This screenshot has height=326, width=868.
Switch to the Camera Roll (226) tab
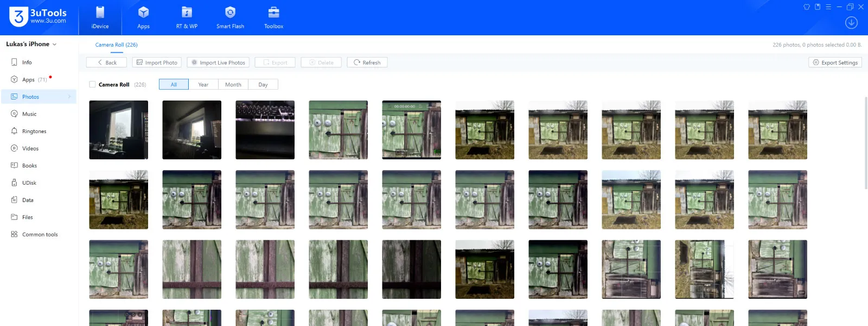(x=116, y=45)
